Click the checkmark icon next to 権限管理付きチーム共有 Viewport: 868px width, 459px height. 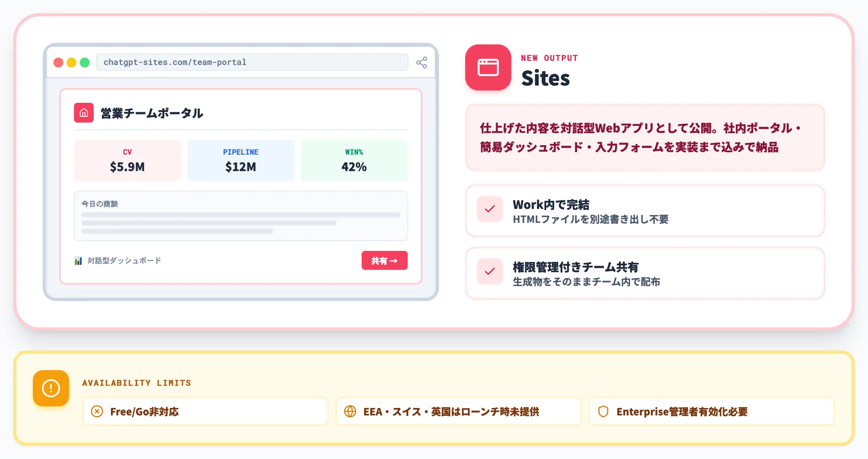point(490,271)
